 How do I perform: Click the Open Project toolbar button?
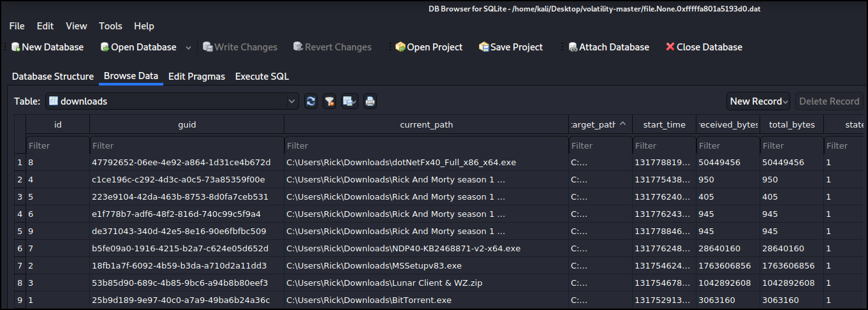429,47
